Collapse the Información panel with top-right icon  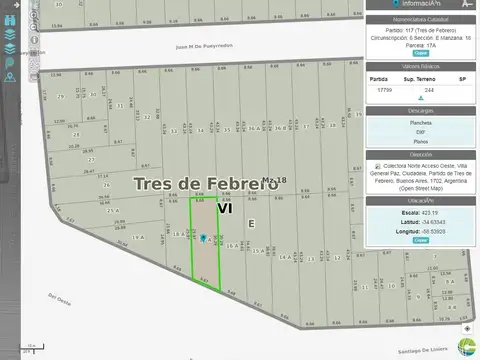(x=467, y=4)
